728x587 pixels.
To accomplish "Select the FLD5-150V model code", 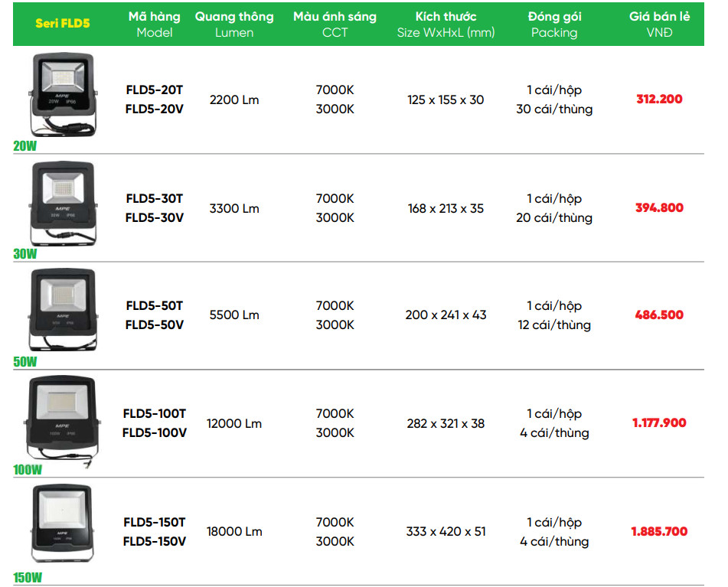I will tap(155, 541).
